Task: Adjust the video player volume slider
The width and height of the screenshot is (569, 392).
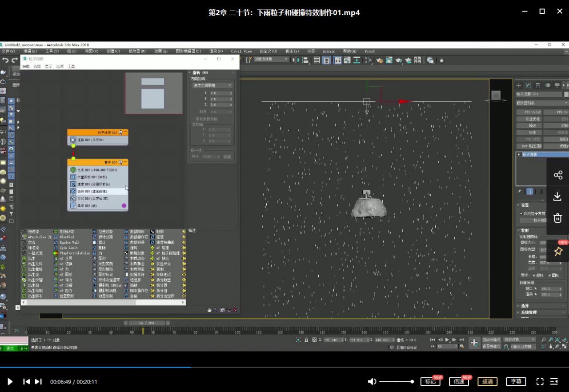Action: pyautogui.click(x=397, y=381)
